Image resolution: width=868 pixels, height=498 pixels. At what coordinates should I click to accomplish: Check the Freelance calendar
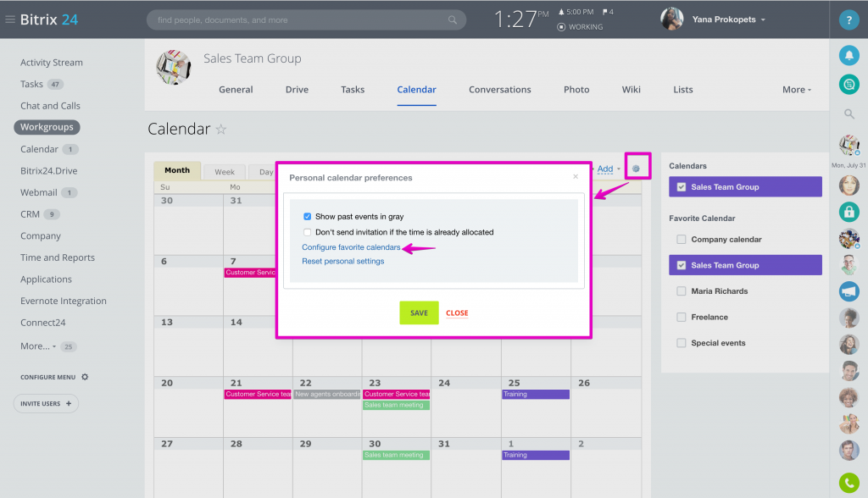tap(682, 317)
